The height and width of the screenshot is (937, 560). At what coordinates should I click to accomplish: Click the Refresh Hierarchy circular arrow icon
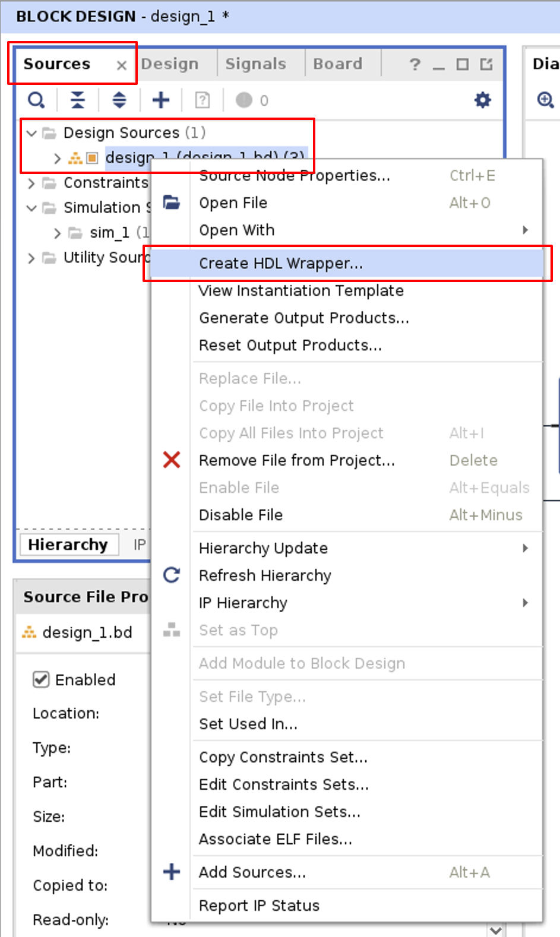(x=171, y=575)
